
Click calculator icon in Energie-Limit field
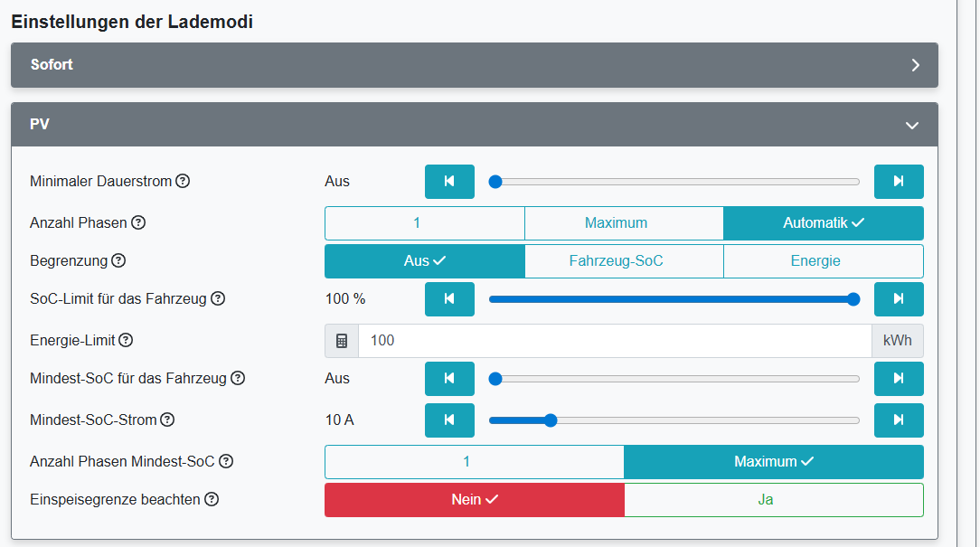(342, 341)
